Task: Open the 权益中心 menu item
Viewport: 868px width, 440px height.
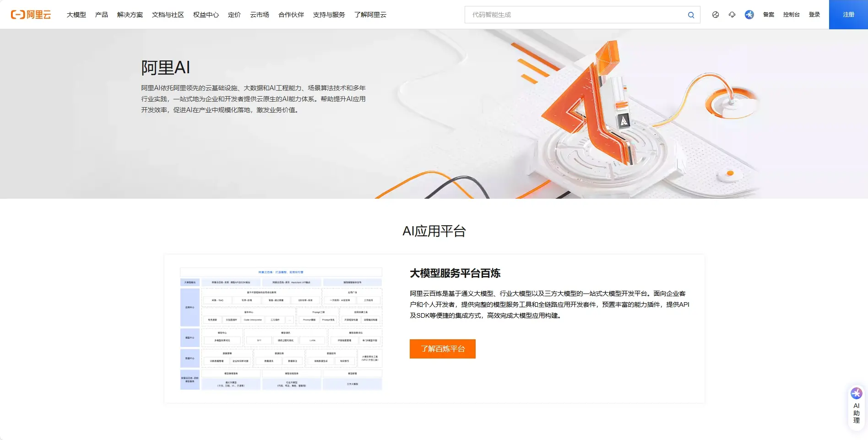Action: tap(206, 15)
